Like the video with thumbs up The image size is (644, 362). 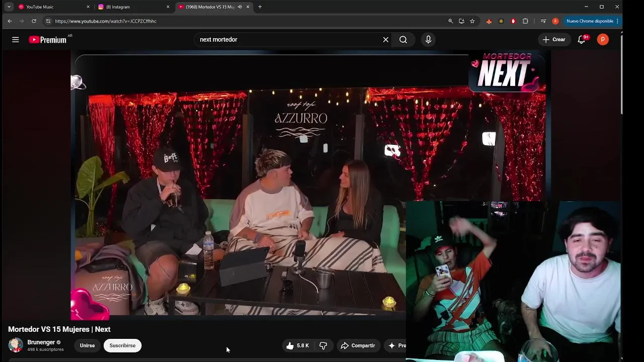pyautogui.click(x=297, y=345)
